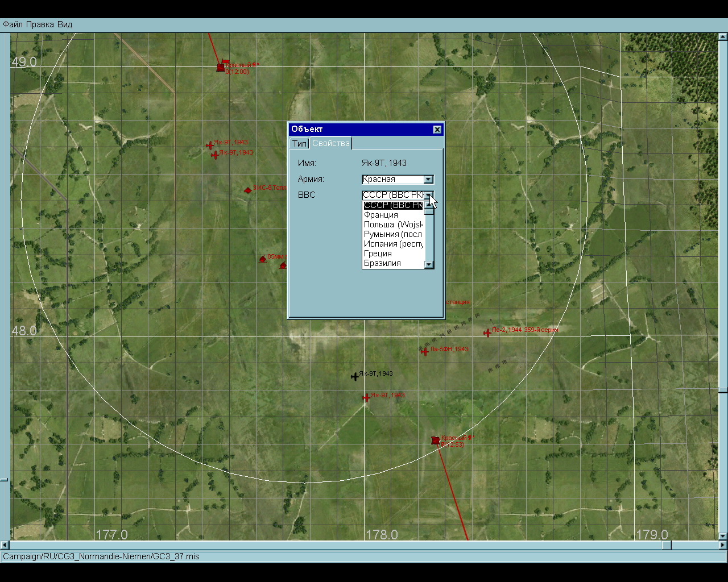Image resolution: width=728 pixels, height=582 pixels.
Task: Select the waypoint icon timed 12:53
Action: (435, 440)
